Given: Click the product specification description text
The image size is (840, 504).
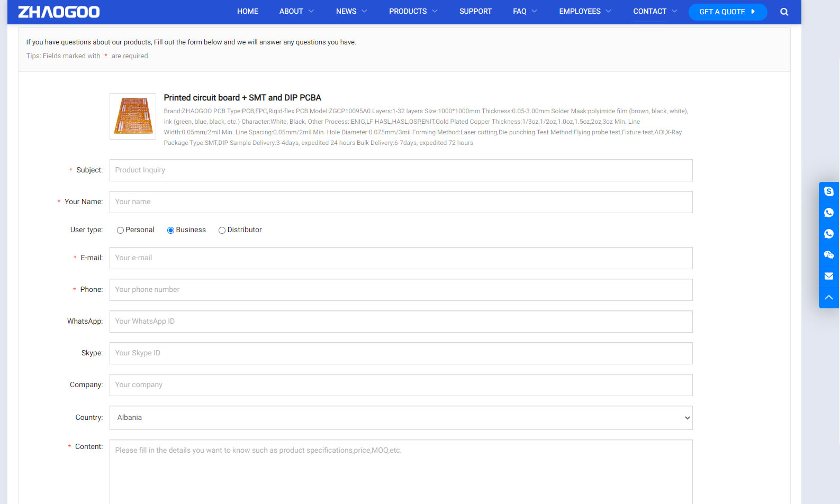Looking at the screenshot, I should point(426,127).
